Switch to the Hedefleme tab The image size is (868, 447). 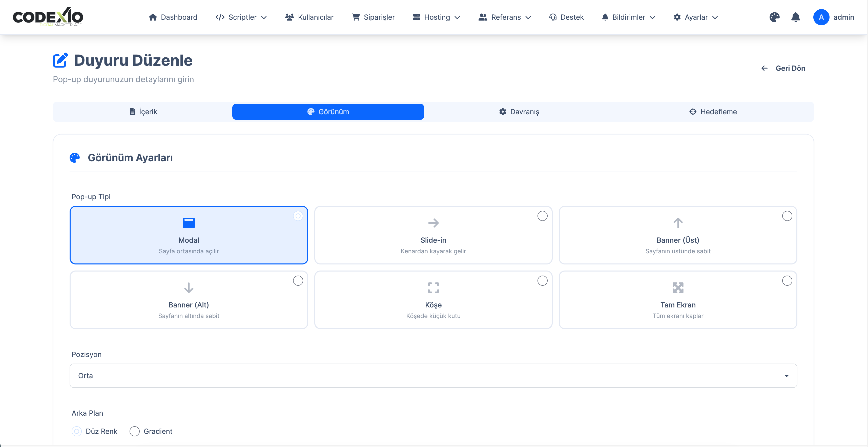713,112
